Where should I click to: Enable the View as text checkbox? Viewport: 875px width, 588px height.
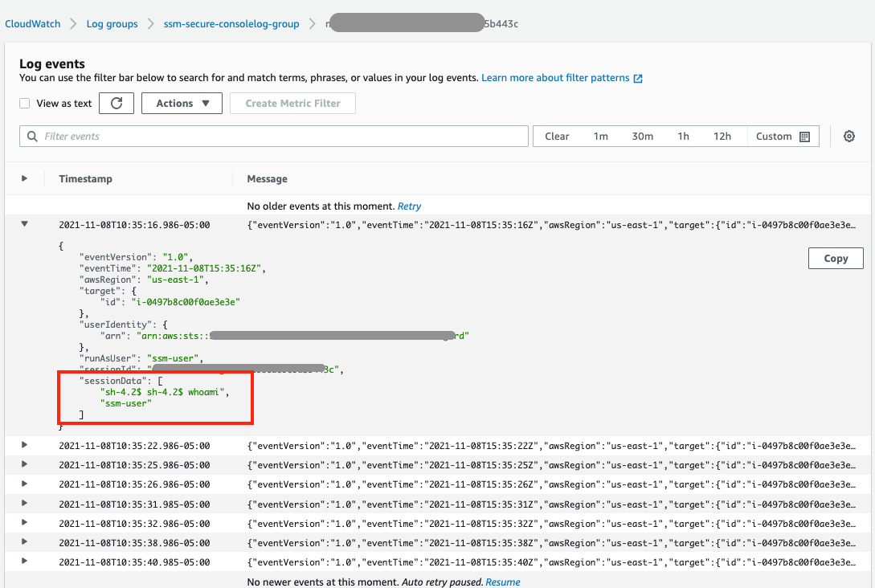pyautogui.click(x=23, y=103)
